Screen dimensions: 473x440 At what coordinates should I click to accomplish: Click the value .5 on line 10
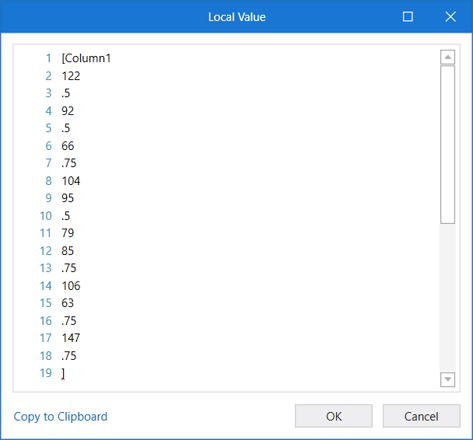(x=66, y=216)
